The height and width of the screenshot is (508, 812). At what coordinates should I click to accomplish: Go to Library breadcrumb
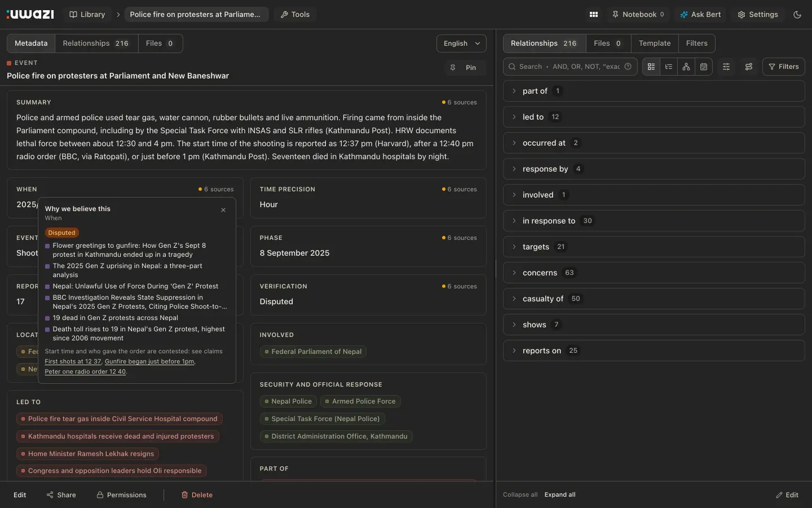tap(87, 15)
